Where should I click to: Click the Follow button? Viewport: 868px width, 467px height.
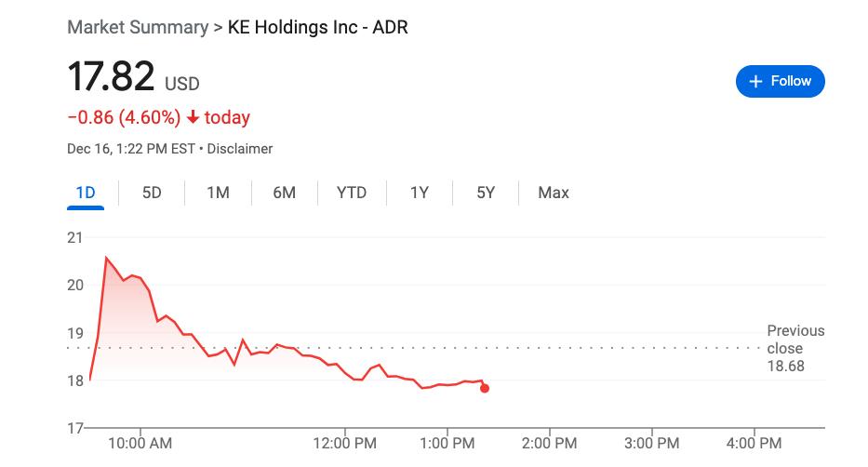tap(780, 81)
